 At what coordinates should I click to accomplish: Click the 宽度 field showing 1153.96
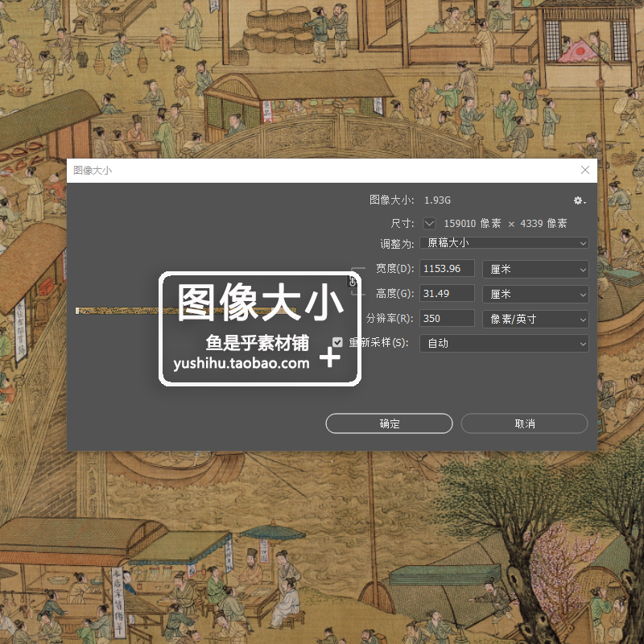pyautogui.click(x=447, y=269)
